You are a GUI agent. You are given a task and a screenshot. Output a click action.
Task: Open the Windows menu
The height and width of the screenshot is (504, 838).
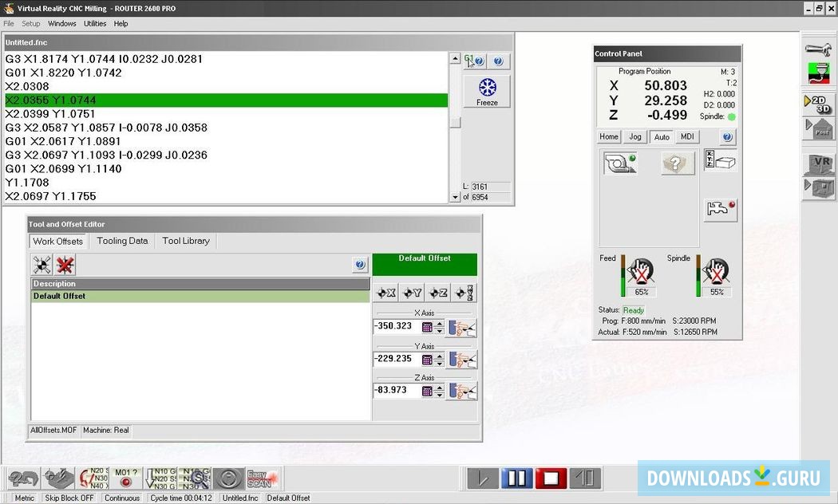point(62,23)
